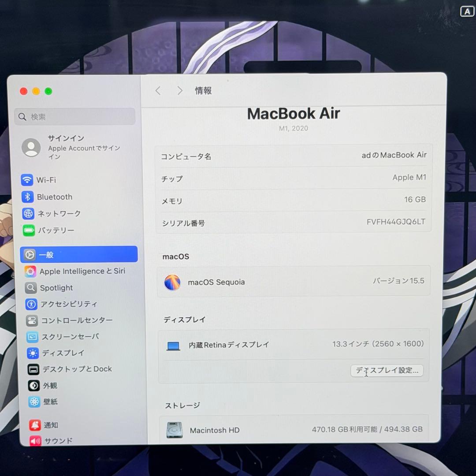Open 外観 appearance settings
The image size is (476, 476).
48,386
